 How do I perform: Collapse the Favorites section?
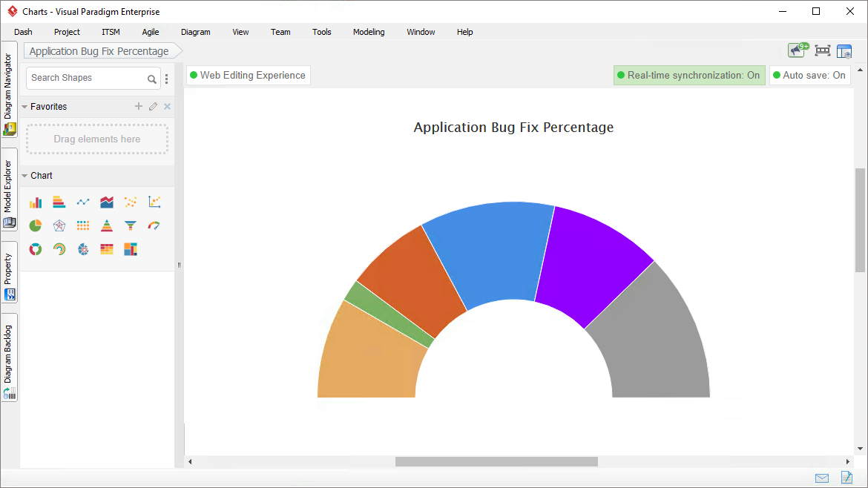[x=24, y=107]
